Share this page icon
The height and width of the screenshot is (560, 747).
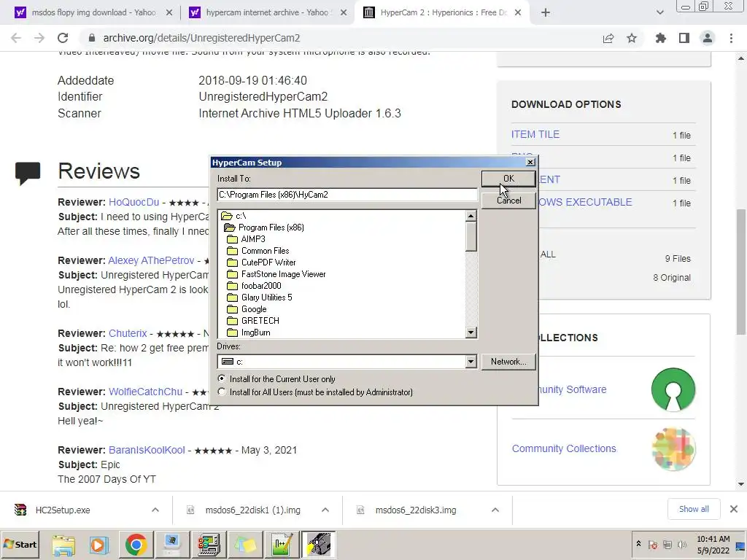608,38
